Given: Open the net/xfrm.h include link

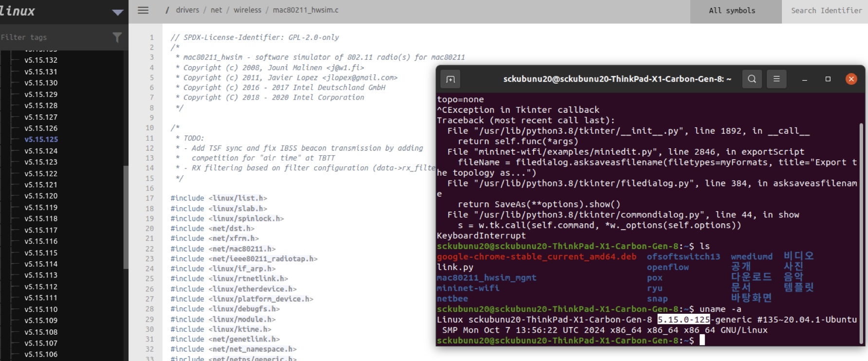Looking at the screenshot, I should [234, 238].
